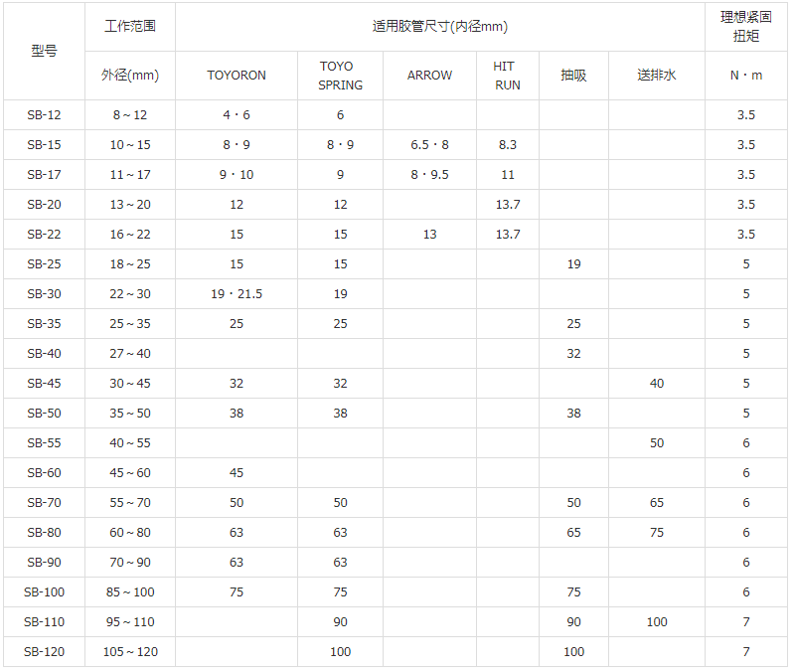
Task: Click the 理想紧固扭矩 header cell
Action: (746, 26)
